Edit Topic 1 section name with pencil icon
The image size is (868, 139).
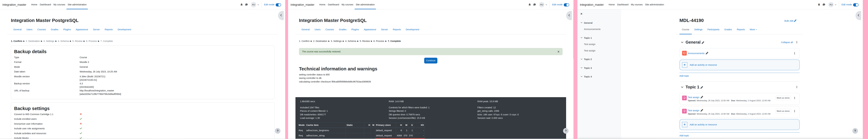pyautogui.click(x=702, y=87)
